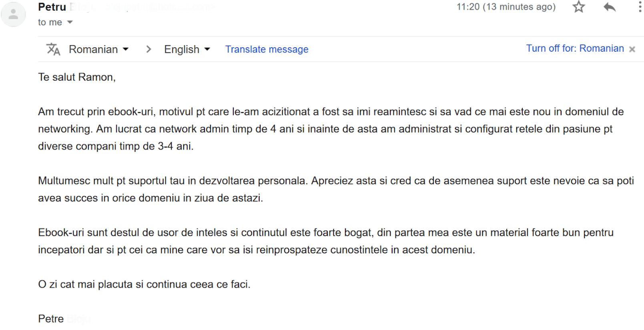Star this email from Petru
This screenshot has width=644, height=330.
(x=578, y=7)
